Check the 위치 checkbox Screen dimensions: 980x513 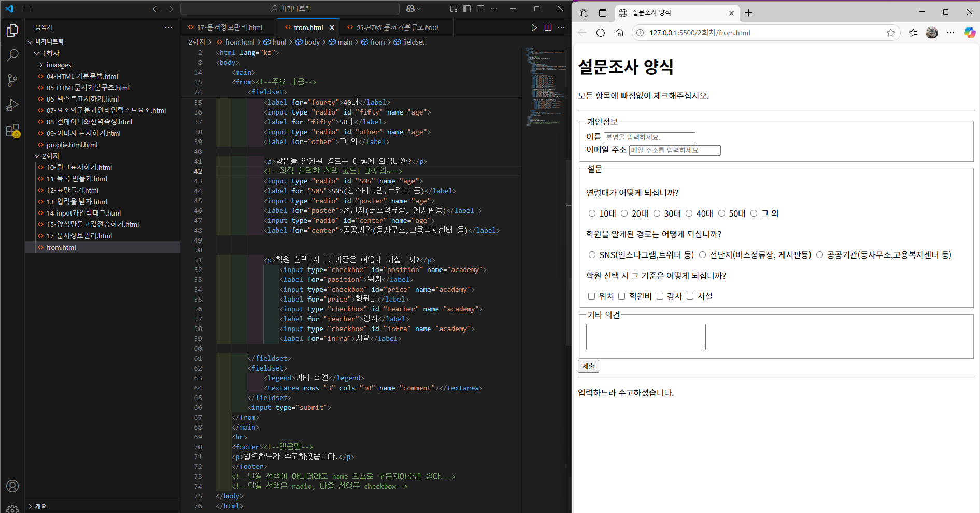point(591,296)
